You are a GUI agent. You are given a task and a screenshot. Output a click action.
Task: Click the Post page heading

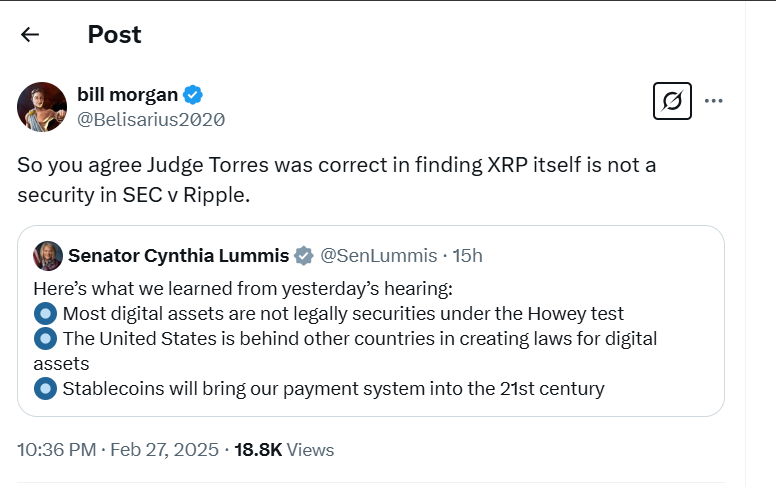point(114,34)
